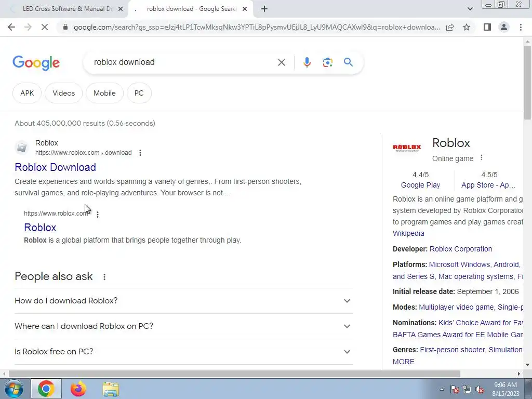Click Roblox result favicon

[x=22, y=148]
